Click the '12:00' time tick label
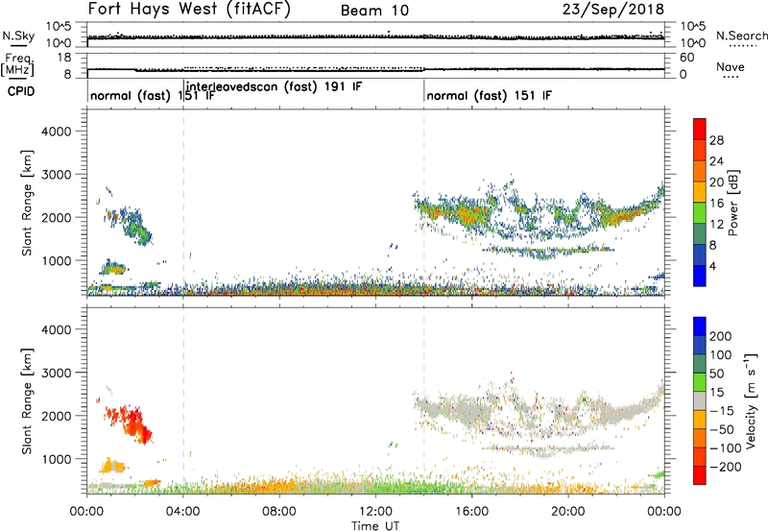Image resolution: width=768 pixels, height=532 pixels. (375, 512)
